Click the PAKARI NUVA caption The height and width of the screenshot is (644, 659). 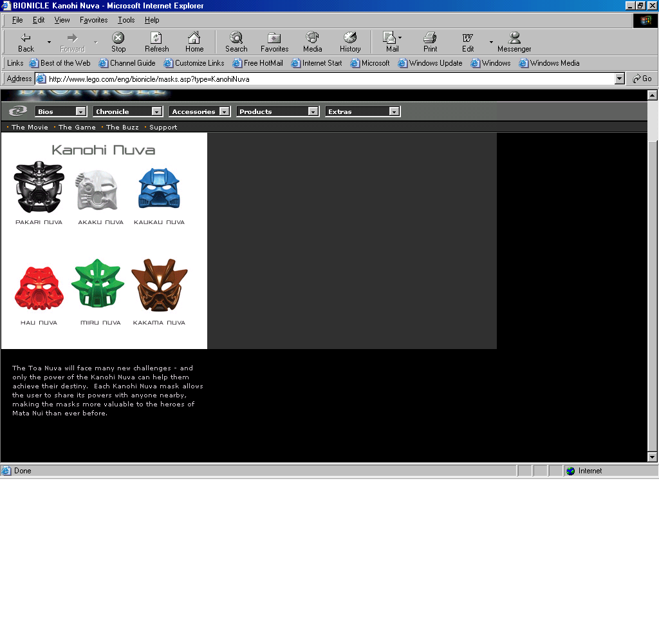click(39, 222)
